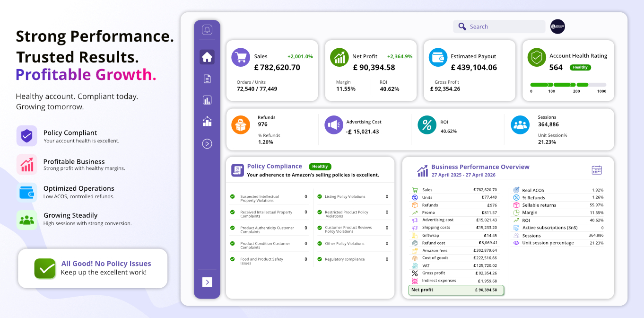The image size is (644, 318).
Task: Click the Healthy badge beside Policy Compliance
Action: click(x=320, y=167)
